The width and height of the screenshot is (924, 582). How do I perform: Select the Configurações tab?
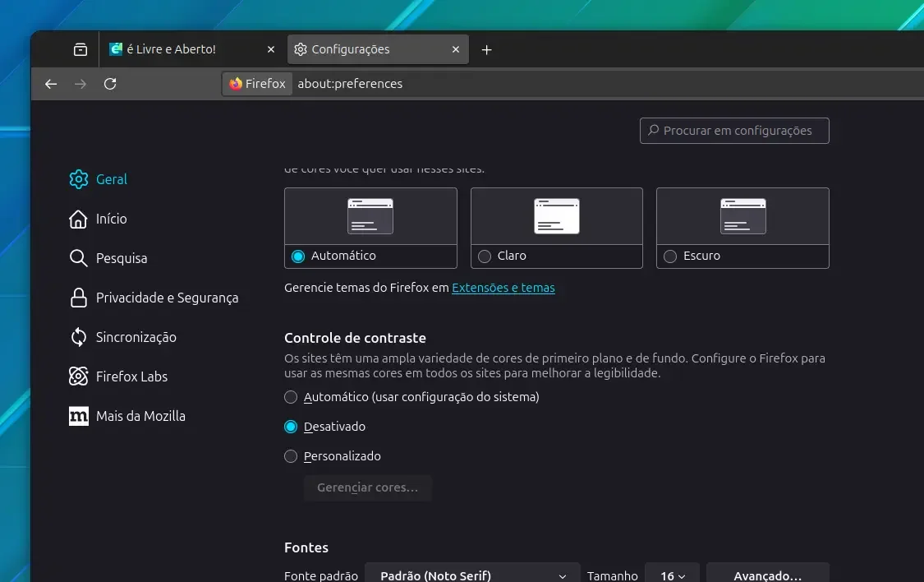click(378, 49)
